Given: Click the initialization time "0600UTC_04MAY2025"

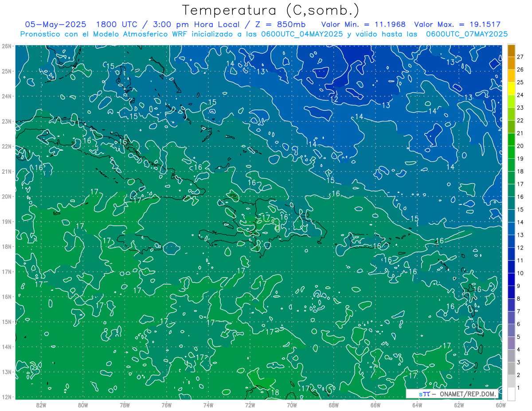Looking at the screenshot, I should [301, 34].
